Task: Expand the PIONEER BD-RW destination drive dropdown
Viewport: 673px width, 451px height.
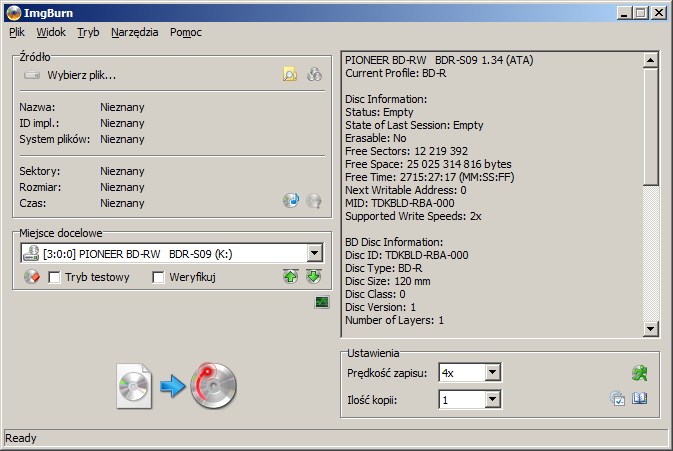Action: (x=315, y=253)
